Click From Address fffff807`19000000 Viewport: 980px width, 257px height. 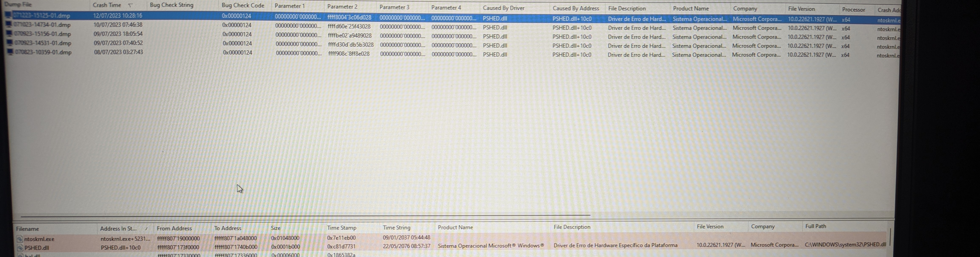click(x=178, y=239)
